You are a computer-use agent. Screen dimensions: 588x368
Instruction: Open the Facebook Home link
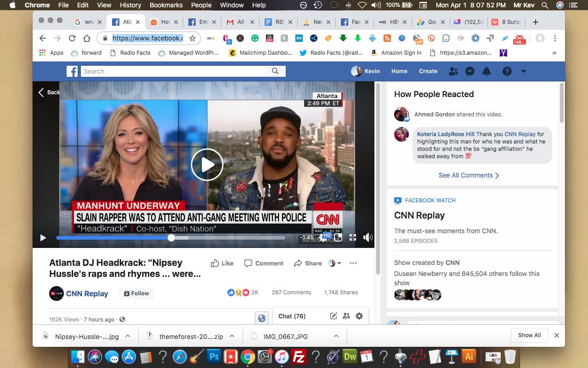[399, 71]
